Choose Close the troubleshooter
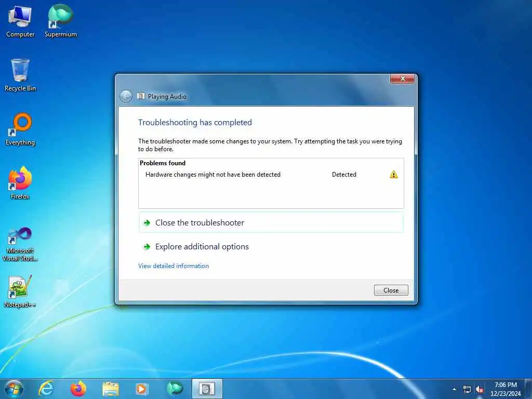Screen dimensions: 532x399 point(271,222)
